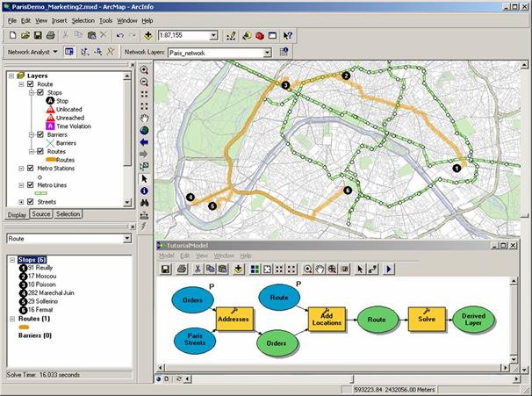
Task: Show the Network Analyst window icon
Action: (x=69, y=52)
